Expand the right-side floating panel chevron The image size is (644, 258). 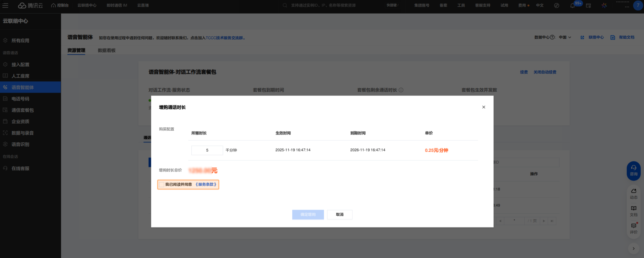point(633,248)
